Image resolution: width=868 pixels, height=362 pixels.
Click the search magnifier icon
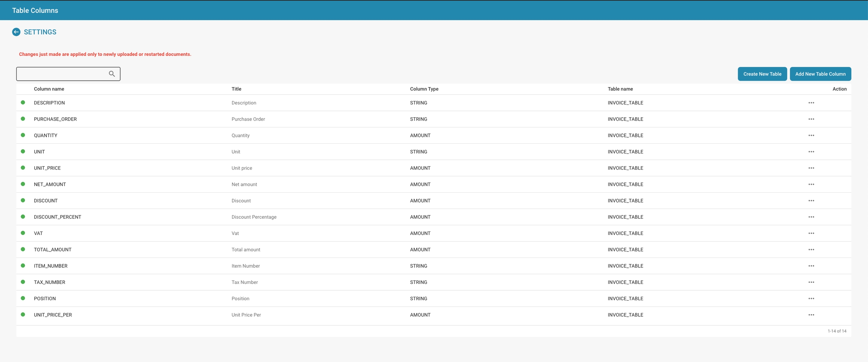coord(112,74)
